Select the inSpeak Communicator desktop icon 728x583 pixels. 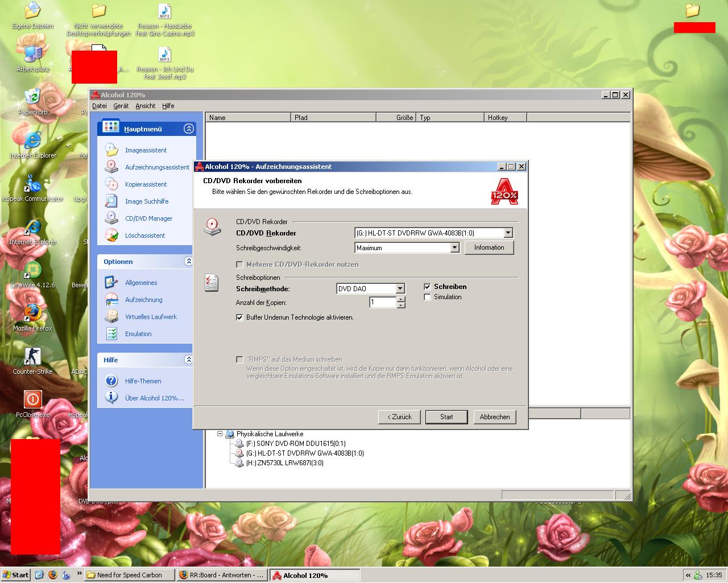(x=32, y=184)
